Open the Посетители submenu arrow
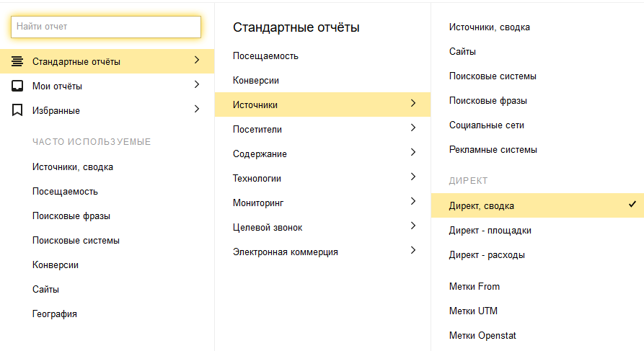This screenshot has height=351, width=644. (x=413, y=128)
